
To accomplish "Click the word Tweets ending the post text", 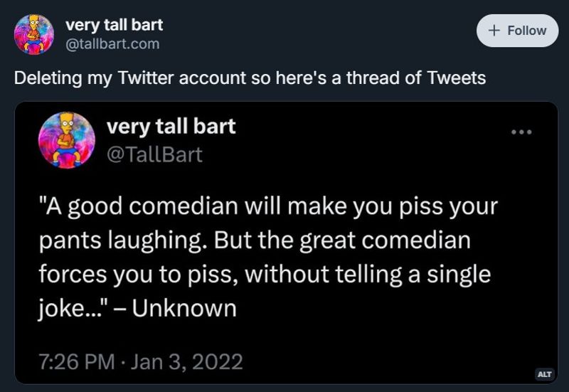I will pos(456,78).
